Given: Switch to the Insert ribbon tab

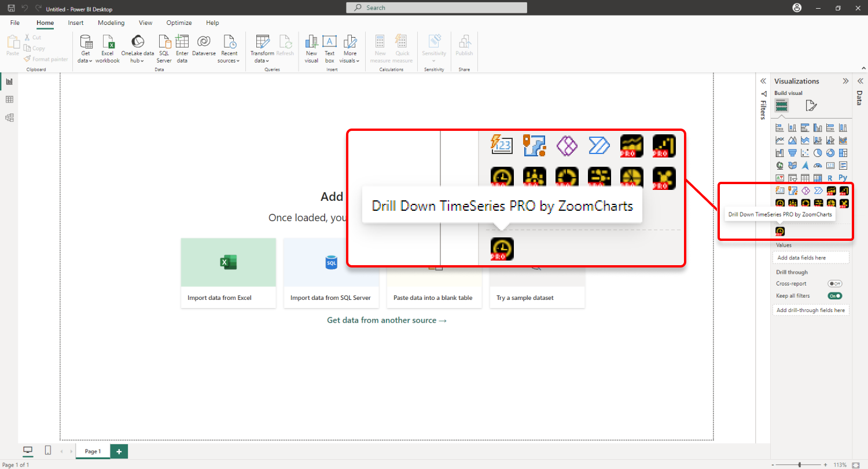Looking at the screenshot, I should click(76, 23).
